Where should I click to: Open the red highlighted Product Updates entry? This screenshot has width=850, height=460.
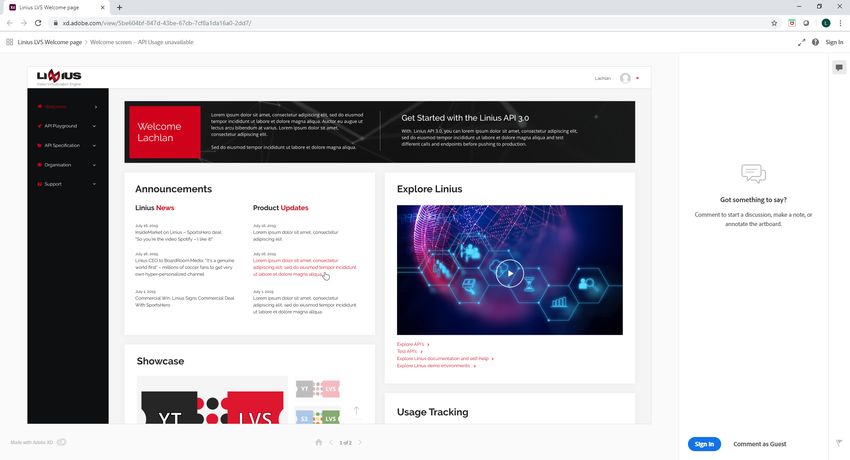305,267
